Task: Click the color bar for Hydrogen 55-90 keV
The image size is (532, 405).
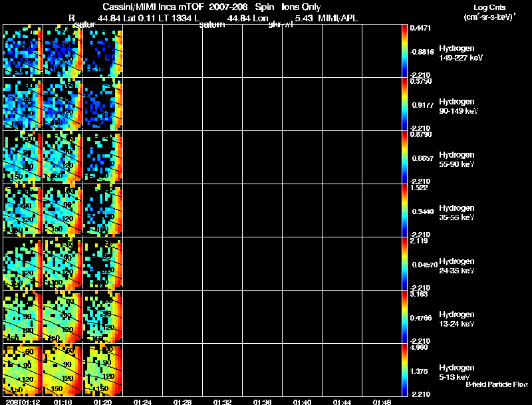Action: pyautogui.click(x=406, y=157)
